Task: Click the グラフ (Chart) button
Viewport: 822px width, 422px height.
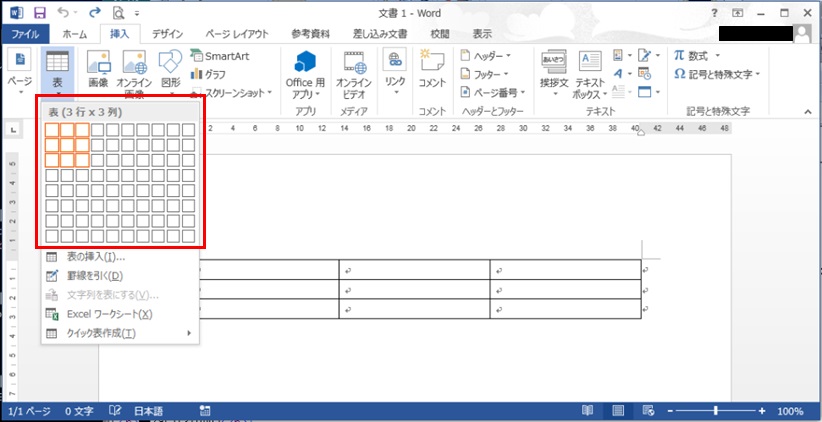Action: pyautogui.click(x=209, y=74)
